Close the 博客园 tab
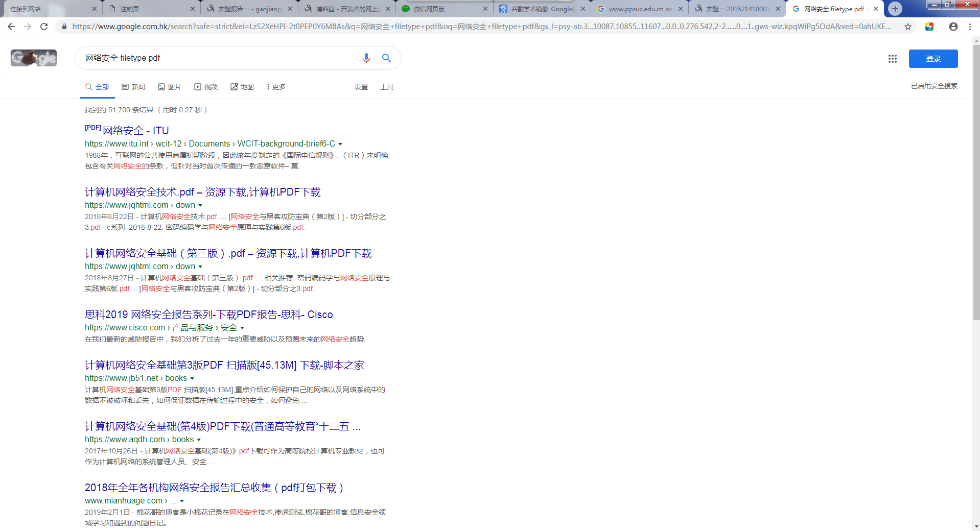The image size is (980, 531). 388,9
